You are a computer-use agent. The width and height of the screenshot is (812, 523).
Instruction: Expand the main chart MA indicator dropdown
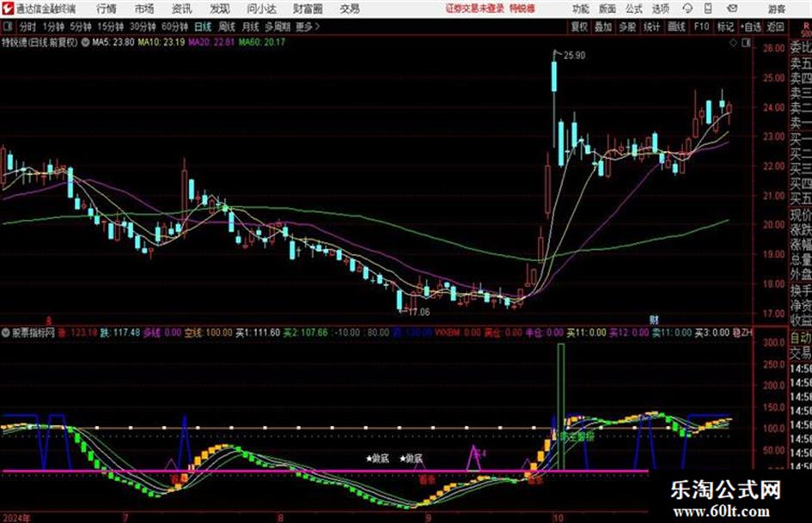tap(85, 42)
